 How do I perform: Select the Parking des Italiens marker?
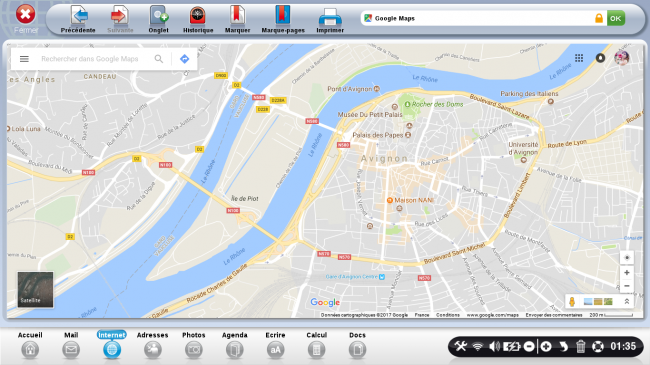(551, 101)
